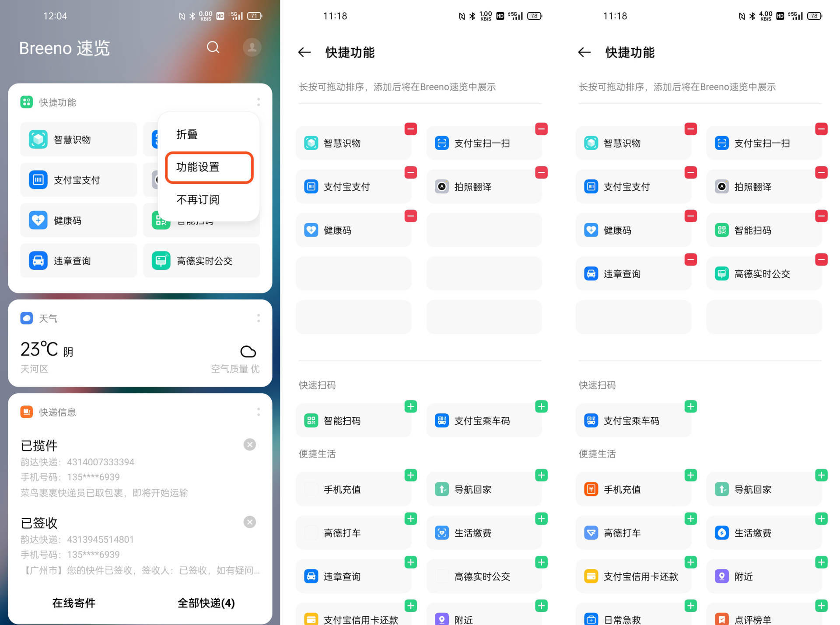Launch 健康码 shortcut in Breeno card
This screenshot has height=625, width=840.
point(79,220)
